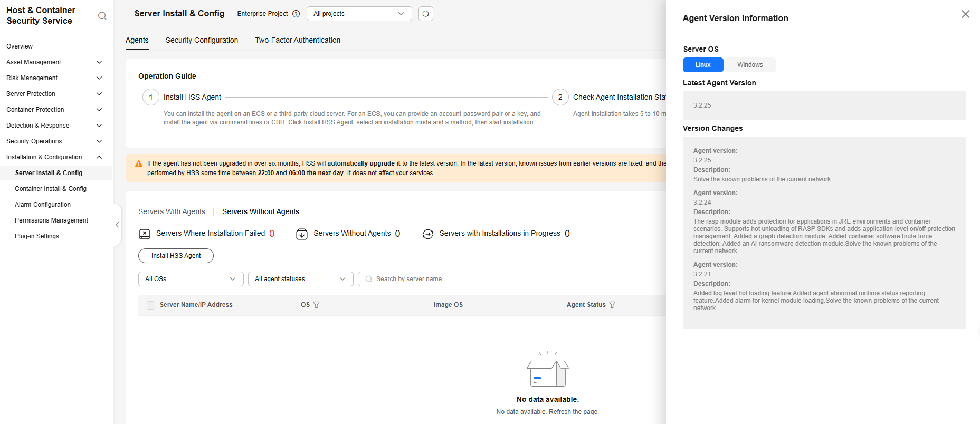Click the refresh icon beside All projects

click(425, 14)
